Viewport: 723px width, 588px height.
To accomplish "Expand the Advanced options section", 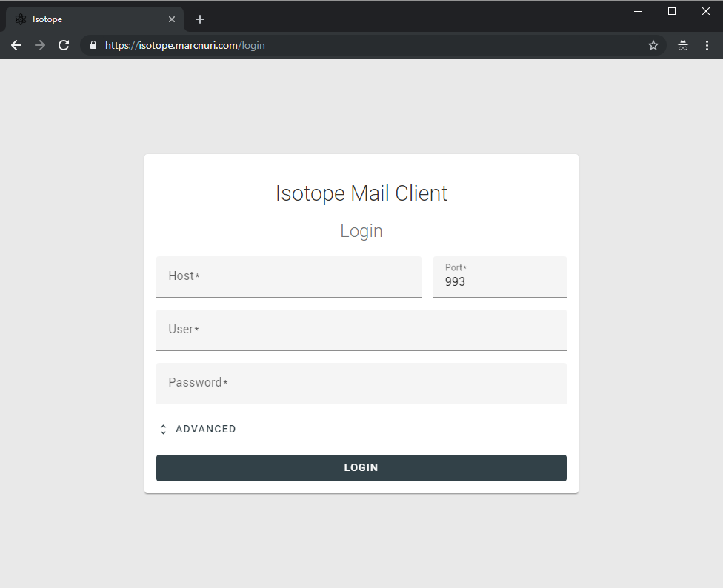I will coord(197,429).
